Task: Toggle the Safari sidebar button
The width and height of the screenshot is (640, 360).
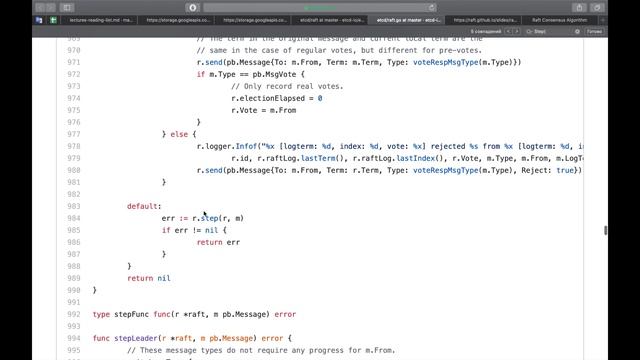Action: coord(67,7)
